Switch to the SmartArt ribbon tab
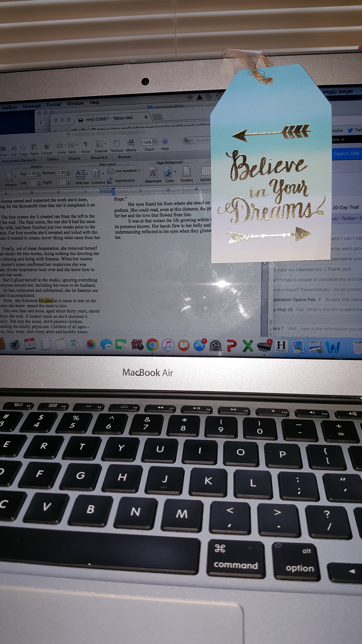362x644 pixels. click(99, 157)
